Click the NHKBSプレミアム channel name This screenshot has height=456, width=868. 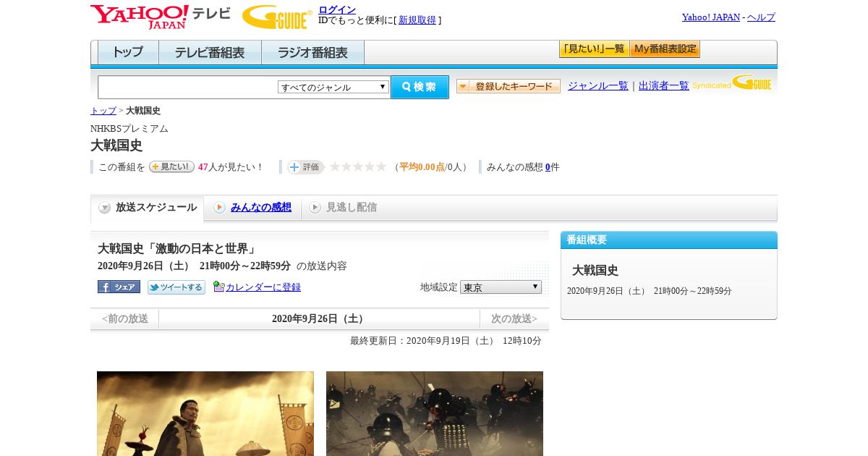tap(129, 128)
